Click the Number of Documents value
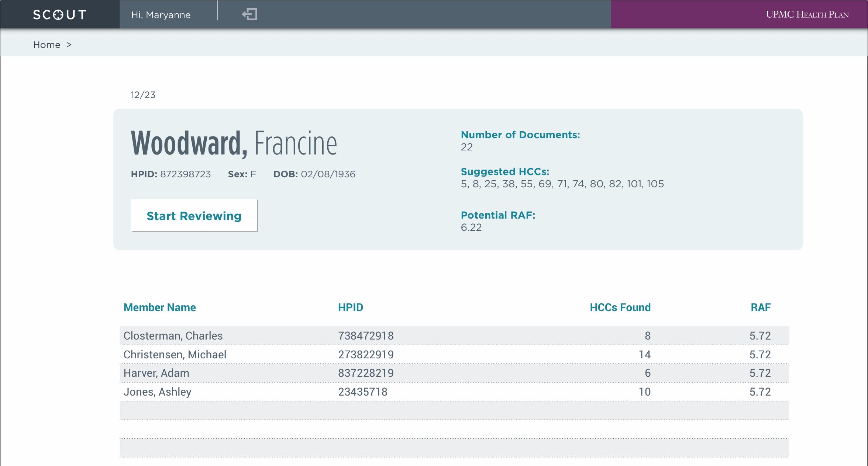Viewport: 868px width, 466px height. pyautogui.click(x=467, y=147)
